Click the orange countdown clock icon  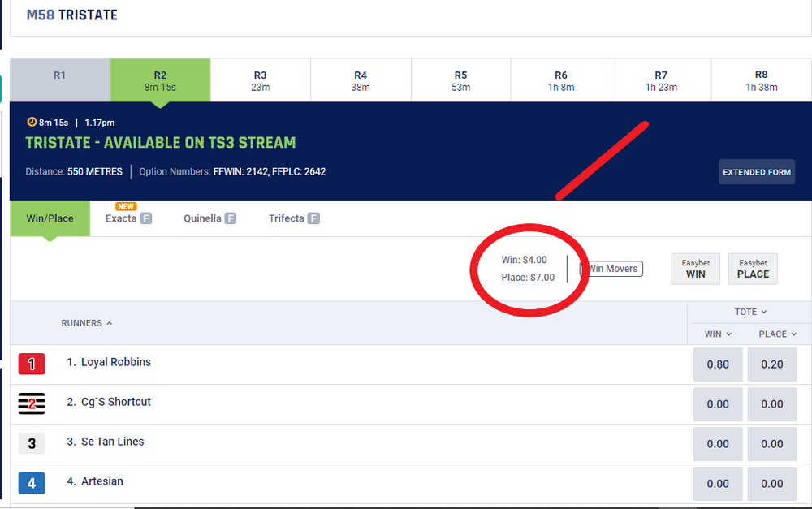[x=32, y=123]
